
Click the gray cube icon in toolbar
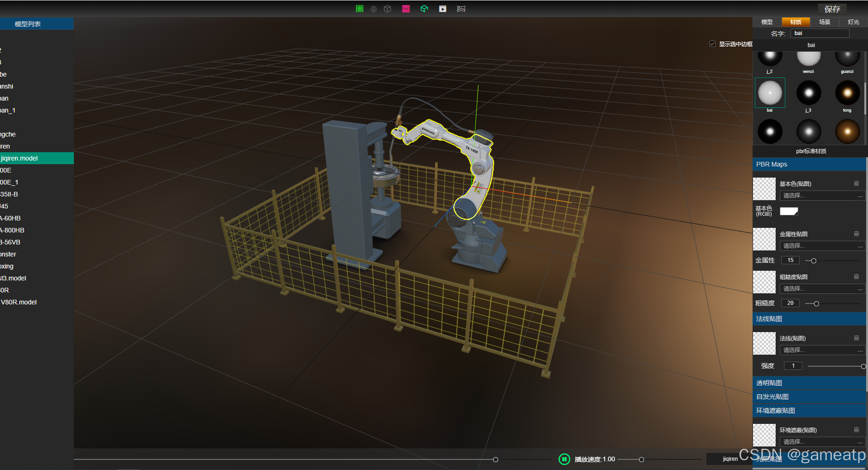coord(387,8)
